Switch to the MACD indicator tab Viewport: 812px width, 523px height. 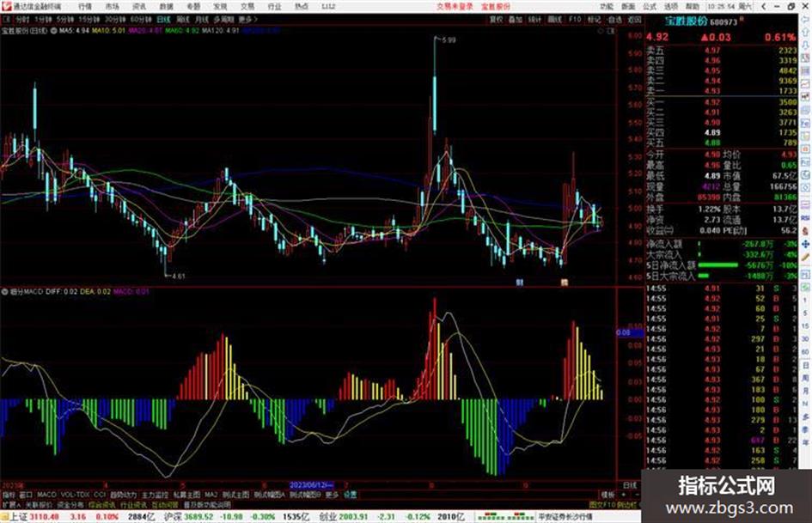[x=46, y=495]
